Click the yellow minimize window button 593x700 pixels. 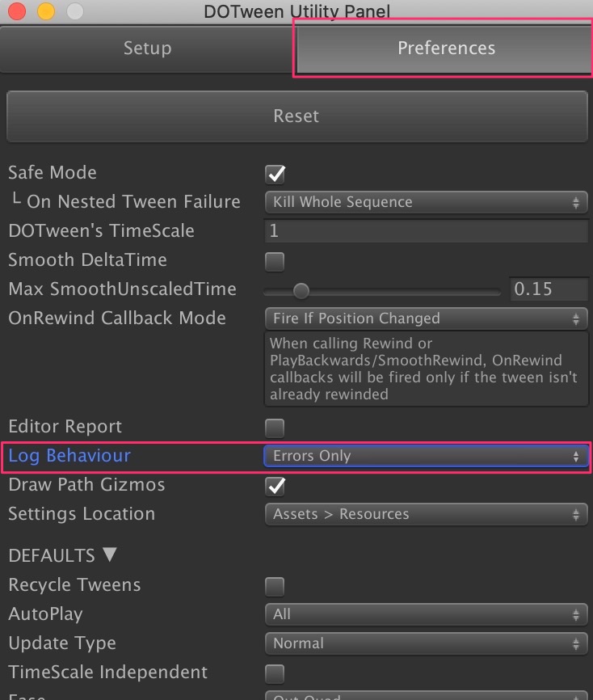(46, 11)
